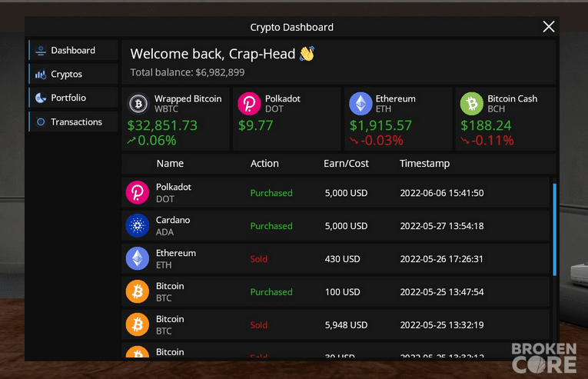Click Sold status in the 5,948 USD row
The width and height of the screenshot is (588, 379).
point(259,325)
